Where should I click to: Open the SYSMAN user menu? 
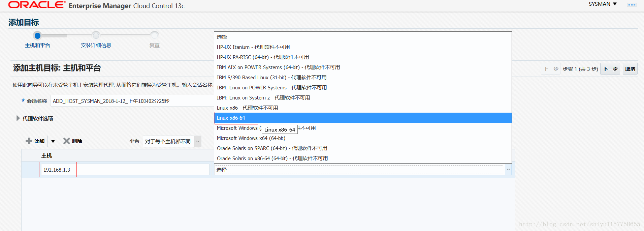[603, 4]
